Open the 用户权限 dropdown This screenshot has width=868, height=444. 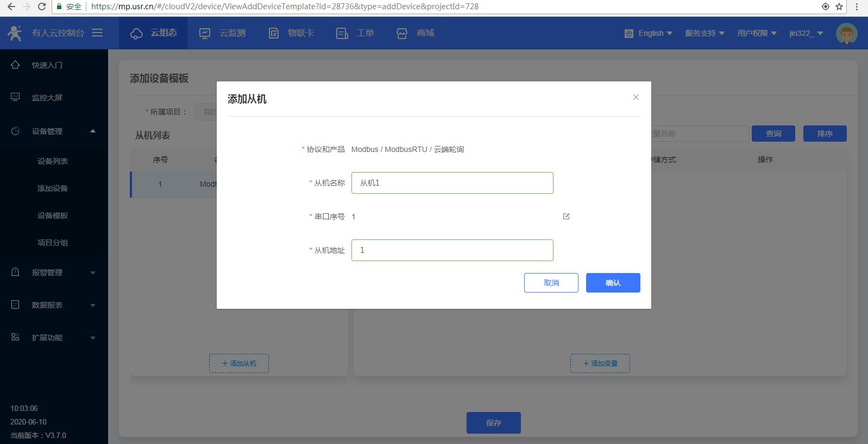point(757,33)
